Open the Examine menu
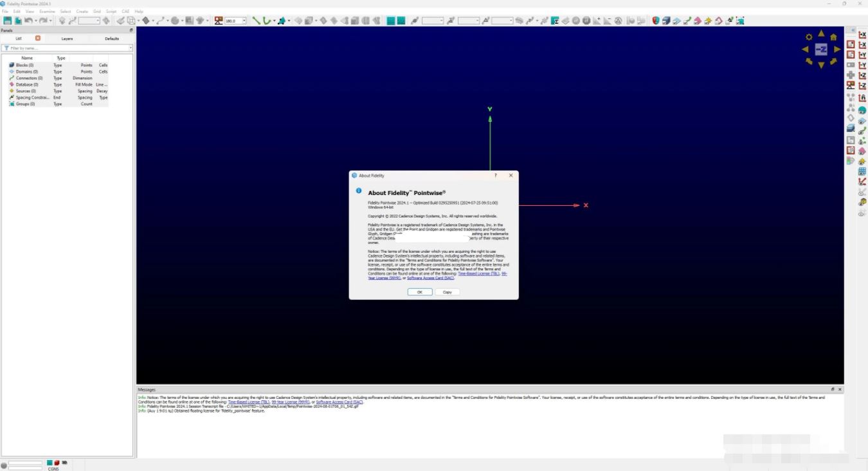 tap(48, 11)
